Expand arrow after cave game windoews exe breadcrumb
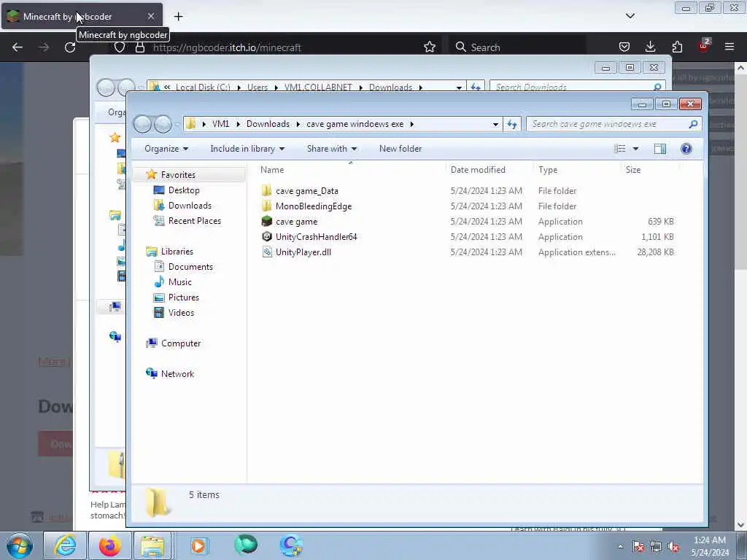The width and height of the screenshot is (747, 560). 412,124
